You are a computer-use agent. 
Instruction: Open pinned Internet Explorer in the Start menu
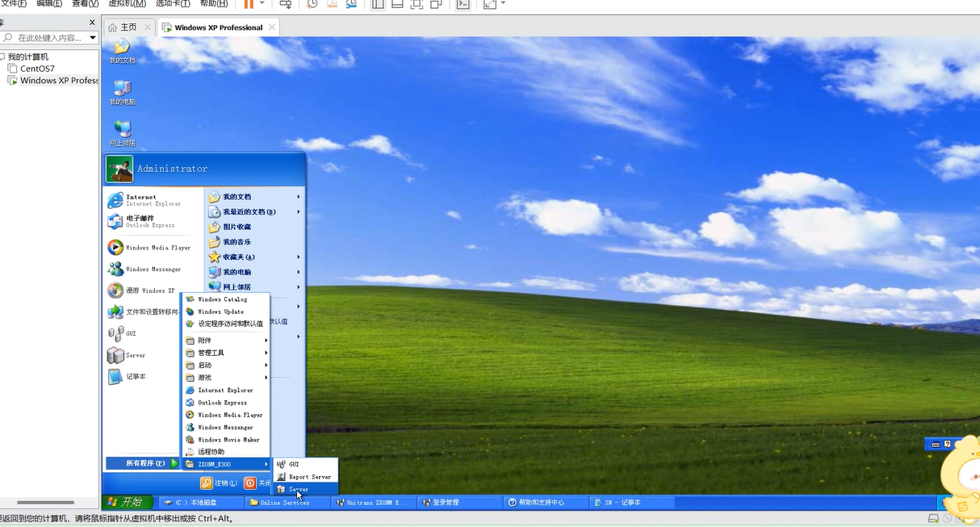click(153, 199)
